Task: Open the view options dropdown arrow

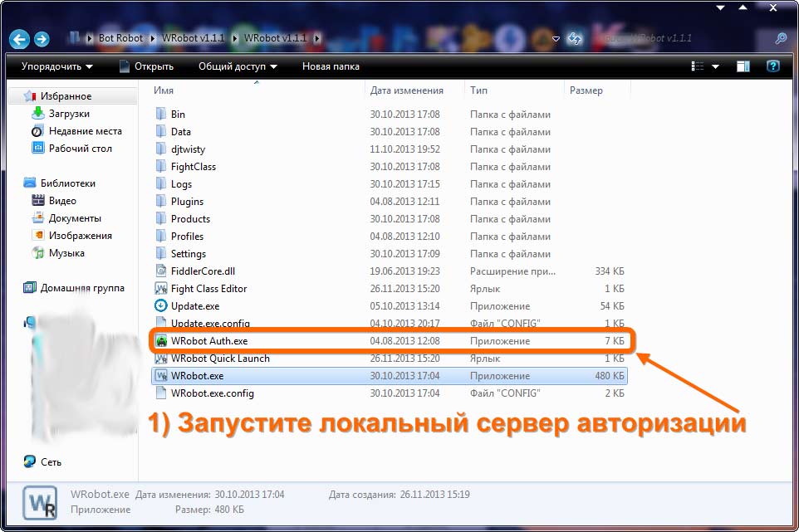Action: click(x=715, y=66)
